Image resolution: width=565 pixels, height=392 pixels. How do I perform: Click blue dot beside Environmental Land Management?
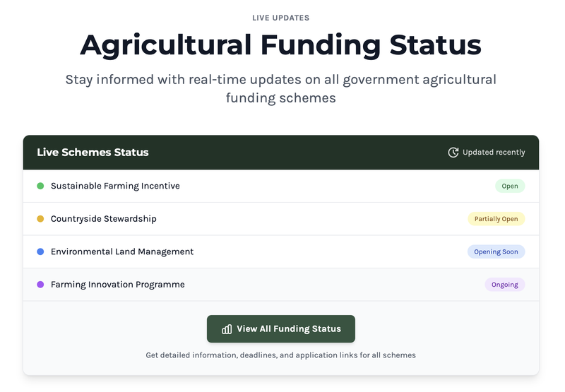40,251
